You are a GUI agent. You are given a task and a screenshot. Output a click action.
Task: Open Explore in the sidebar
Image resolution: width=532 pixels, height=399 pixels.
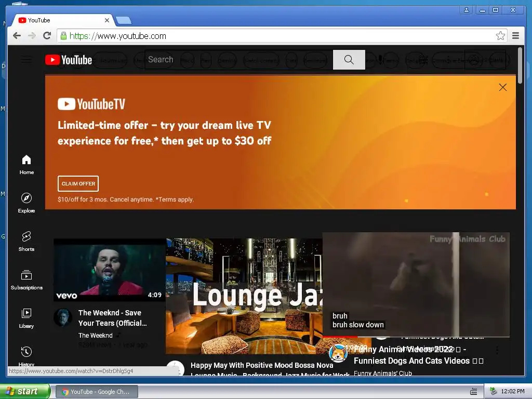[x=26, y=203]
